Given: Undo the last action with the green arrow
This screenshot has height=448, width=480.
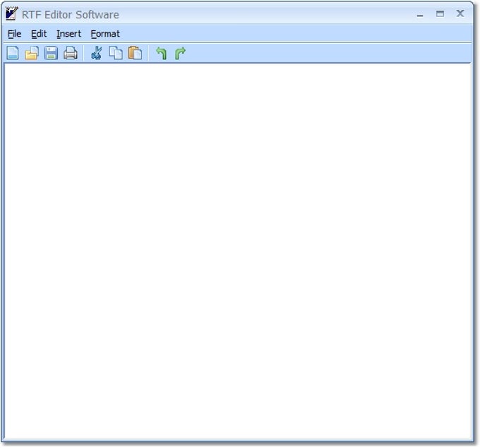Looking at the screenshot, I should tap(162, 53).
